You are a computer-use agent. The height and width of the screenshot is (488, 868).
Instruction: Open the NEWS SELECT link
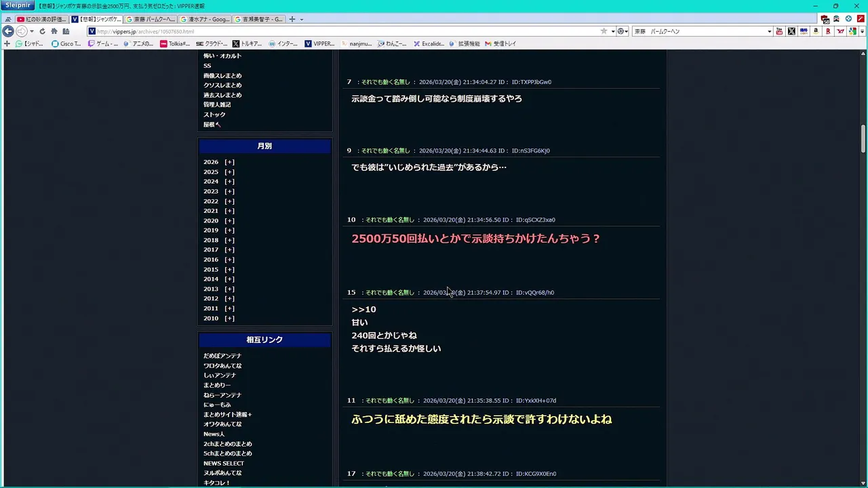224,464
